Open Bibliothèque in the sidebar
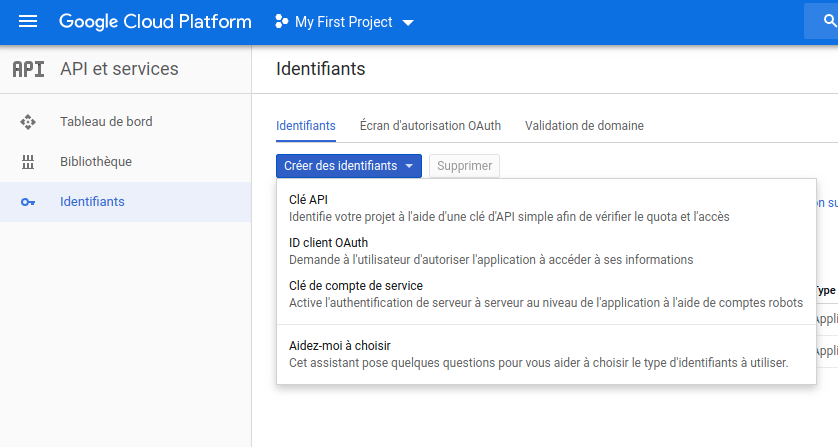The width and height of the screenshot is (838, 447). pos(96,162)
